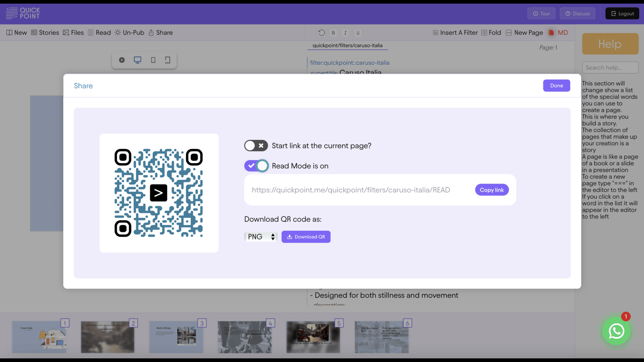Open the Files menu item
This screenshot has width=644, height=362.
tap(73, 33)
